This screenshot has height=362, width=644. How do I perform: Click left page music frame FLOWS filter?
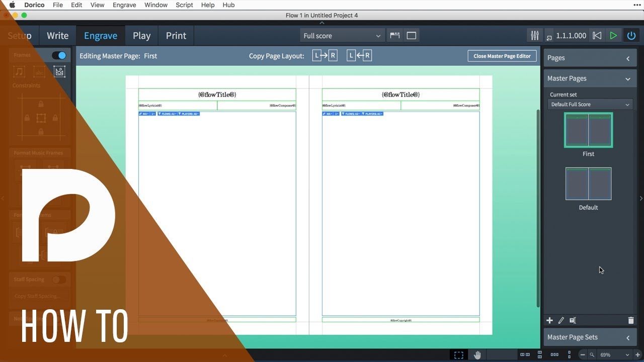(167, 114)
